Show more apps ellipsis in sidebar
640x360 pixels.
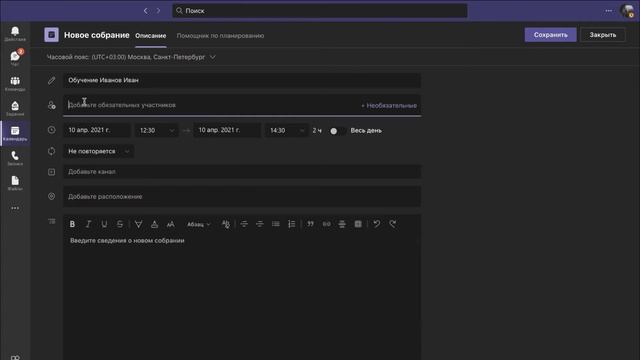15,208
